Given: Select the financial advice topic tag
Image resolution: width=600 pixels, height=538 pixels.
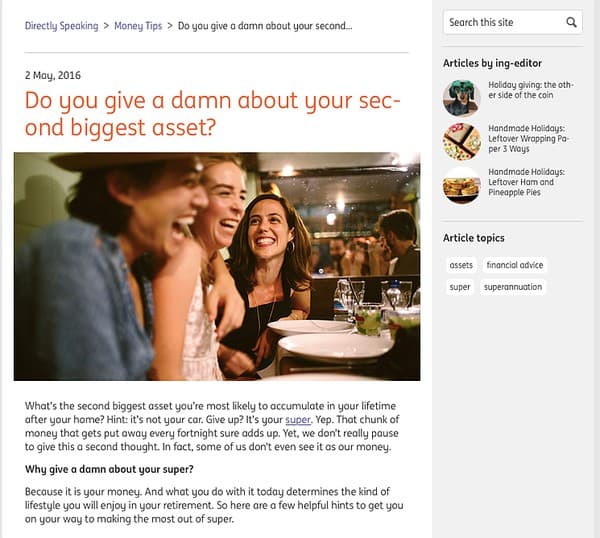Looking at the screenshot, I should pyautogui.click(x=514, y=265).
